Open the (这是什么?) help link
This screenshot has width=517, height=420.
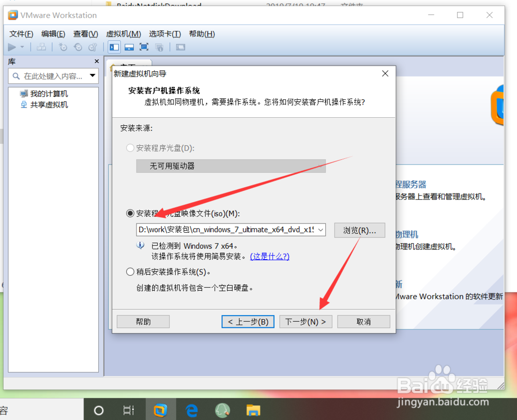269,256
